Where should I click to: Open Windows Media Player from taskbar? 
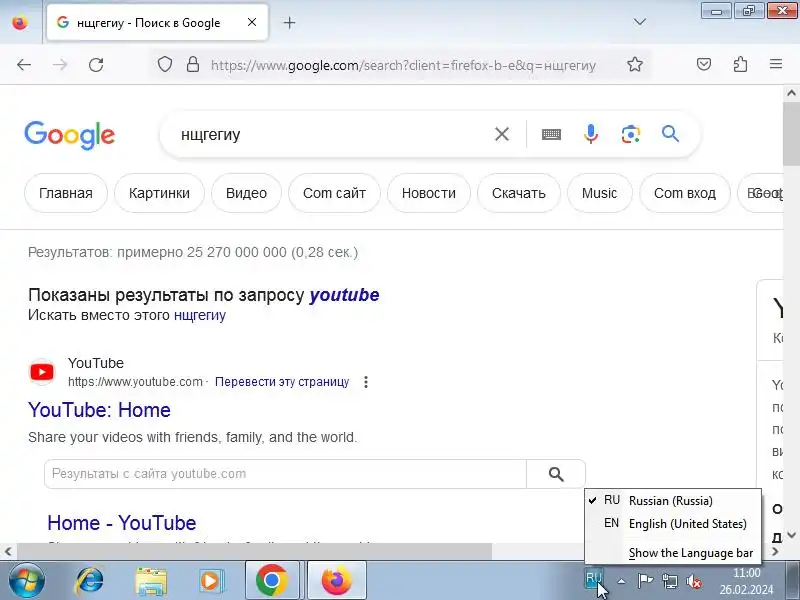(x=211, y=581)
